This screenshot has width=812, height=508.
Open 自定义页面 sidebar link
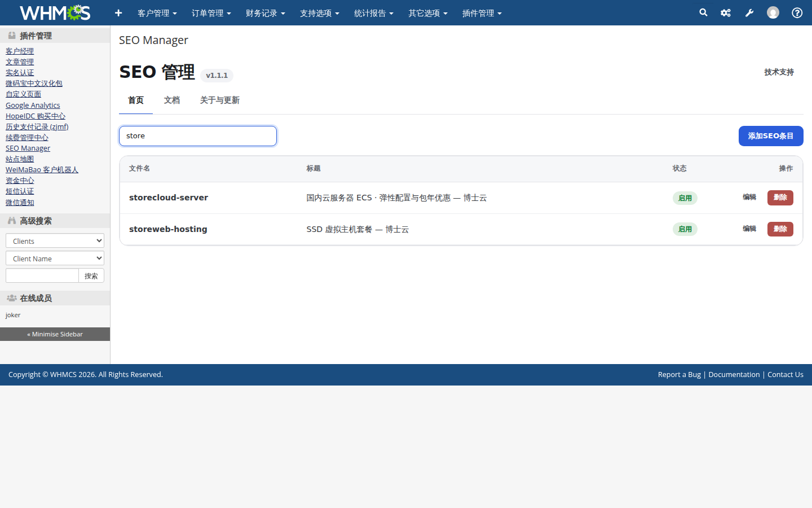(23, 94)
